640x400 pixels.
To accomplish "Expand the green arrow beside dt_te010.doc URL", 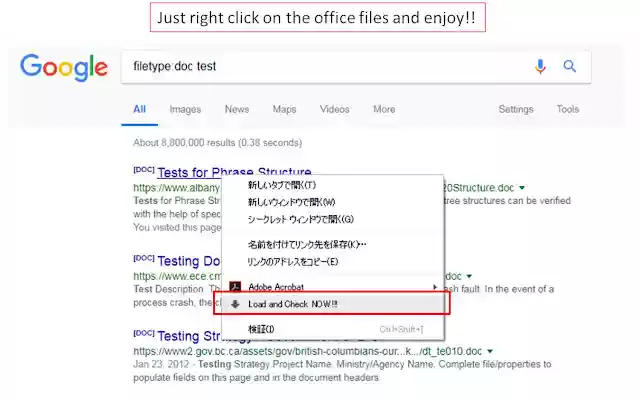I will pos(490,351).
